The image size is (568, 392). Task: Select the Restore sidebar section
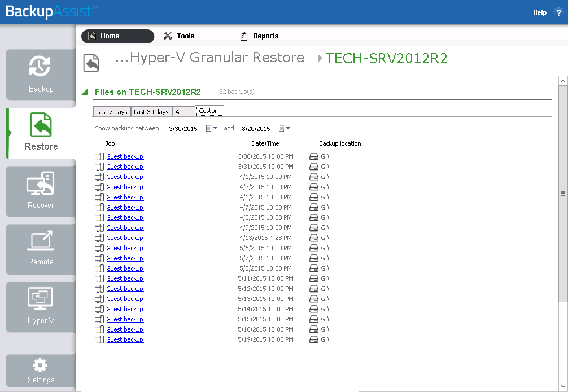pos(41,133)
